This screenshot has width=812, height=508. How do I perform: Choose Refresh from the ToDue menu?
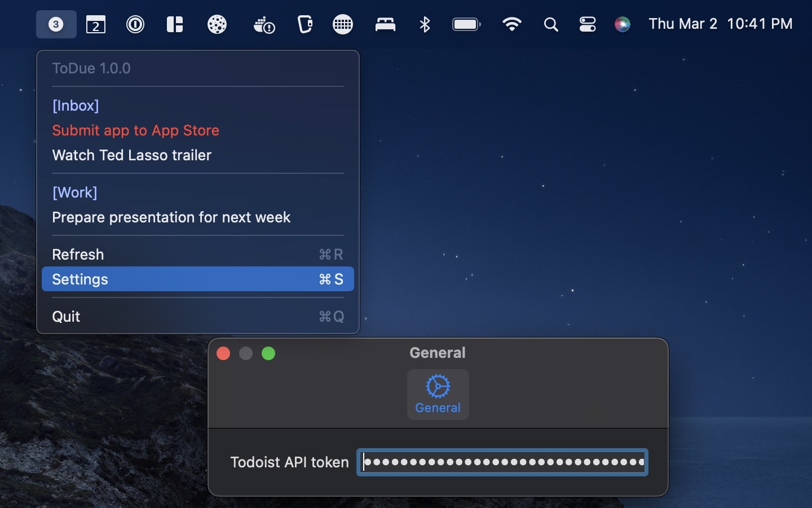[198, 255]
